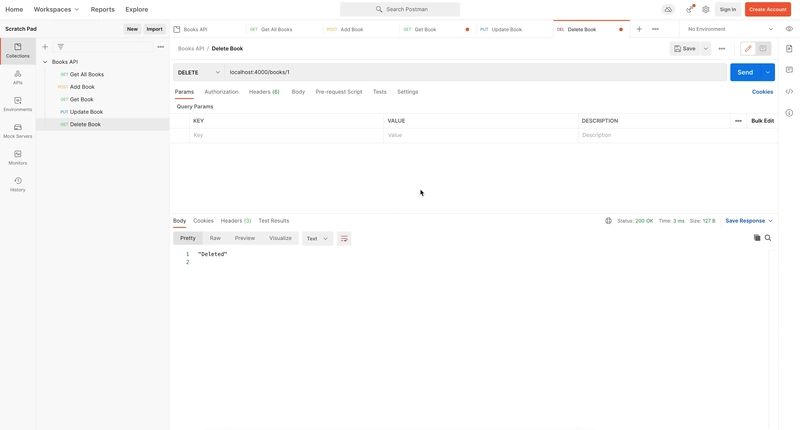Screen dimensions: 800x430
Task: Click the request URL field
Action: [476, 72]
